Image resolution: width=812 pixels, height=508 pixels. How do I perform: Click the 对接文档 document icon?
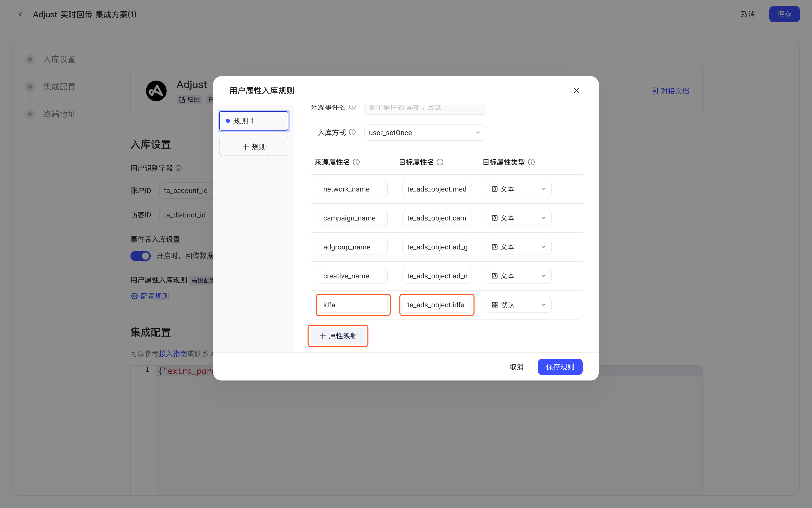click(654, 91)
